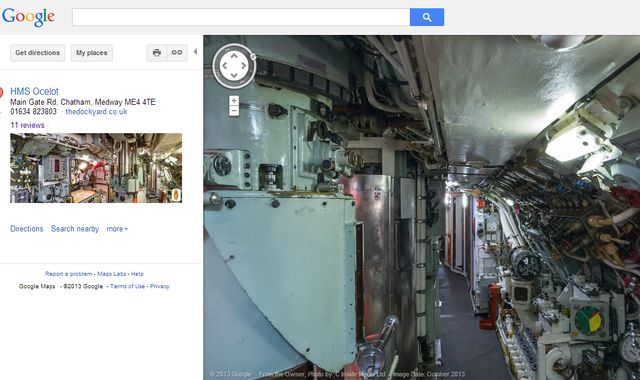Zoom in with the plus button
Viewport: 640px width, 380px height.
pos(234,100)
